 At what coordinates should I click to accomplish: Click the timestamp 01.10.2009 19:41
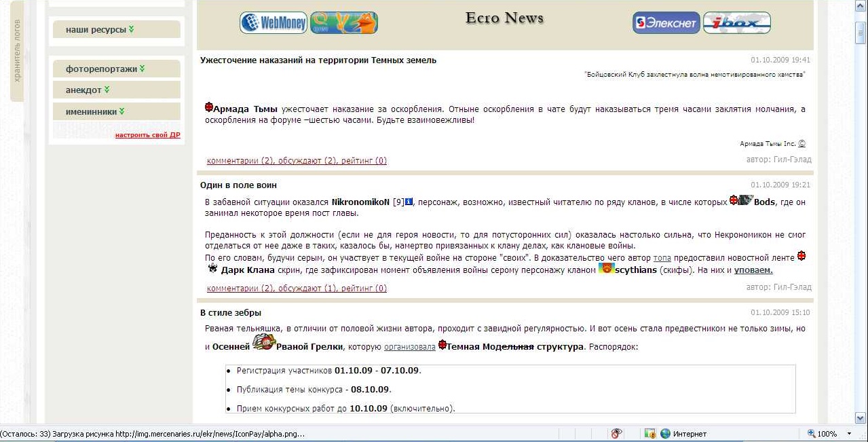(x=780, y=60)
